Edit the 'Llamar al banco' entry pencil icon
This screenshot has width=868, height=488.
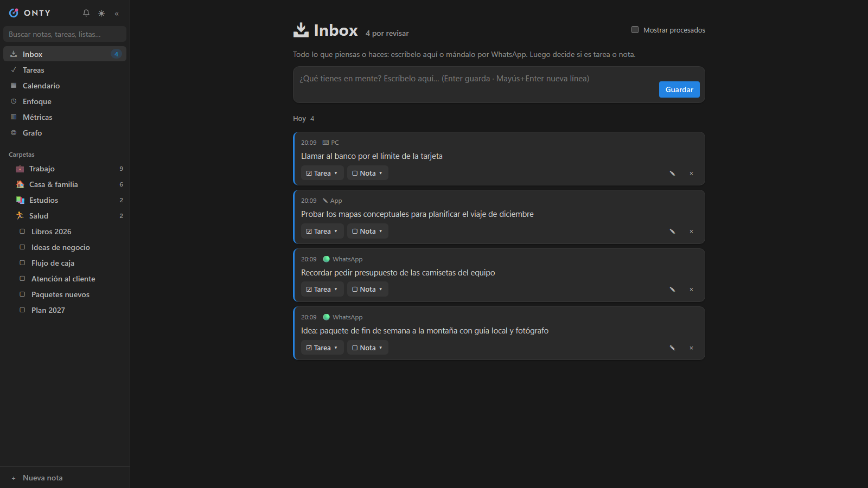672,174
